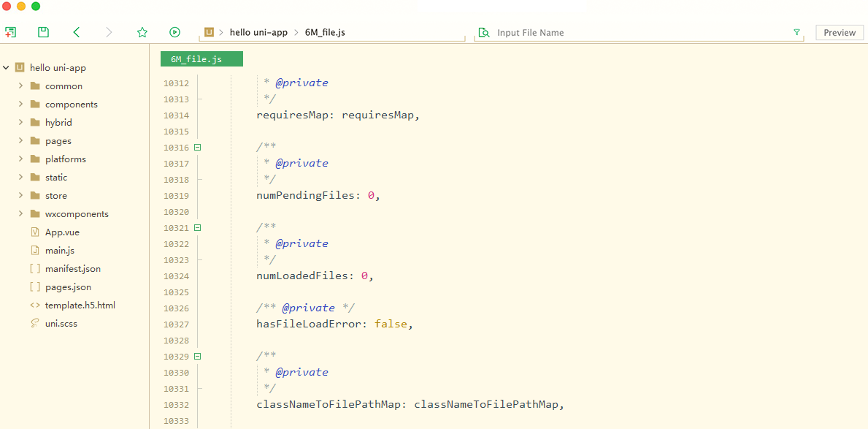Click the green macOS zoom window button
868x429 pixels.
[x=36, y=6]
